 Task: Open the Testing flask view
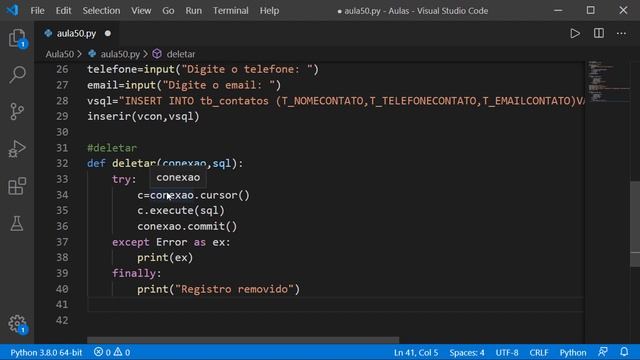coord(17,223)
